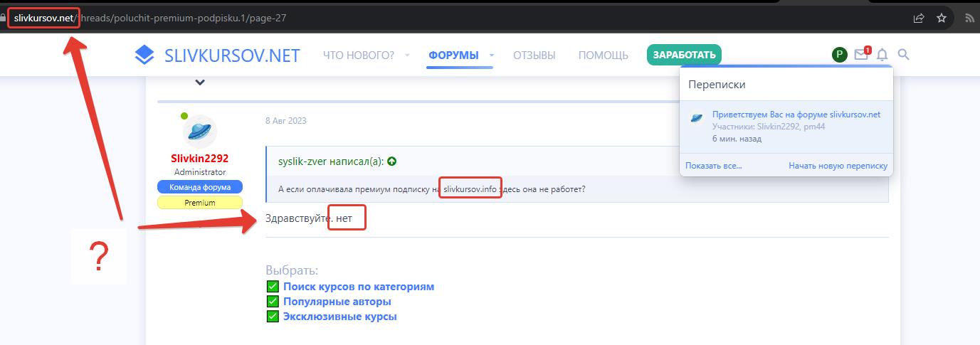Viewport: 980px width, 345px height.
Task: Expand the 'Форумы' dropdown arrow
Action: click(x=491, y=55)
